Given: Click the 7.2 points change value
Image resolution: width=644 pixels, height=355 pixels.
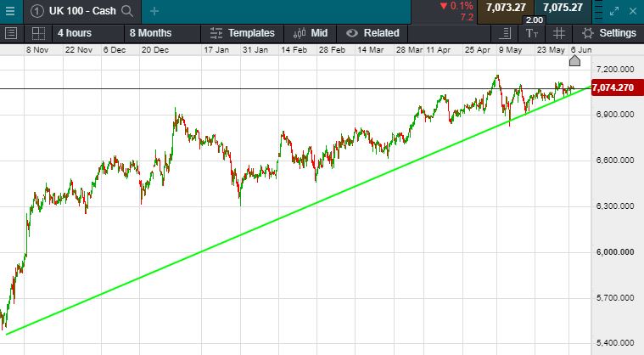Looking at the screenshot, I should tap(467, 17).
